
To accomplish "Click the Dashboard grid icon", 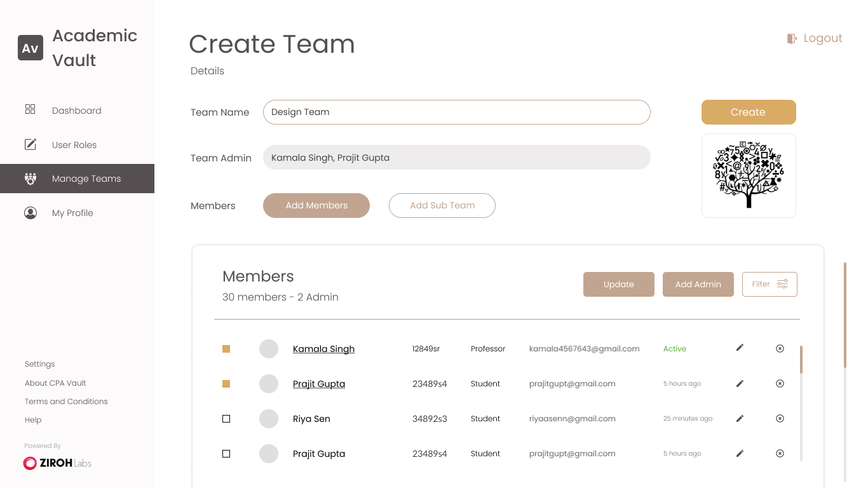I will [x=31, y=109].
